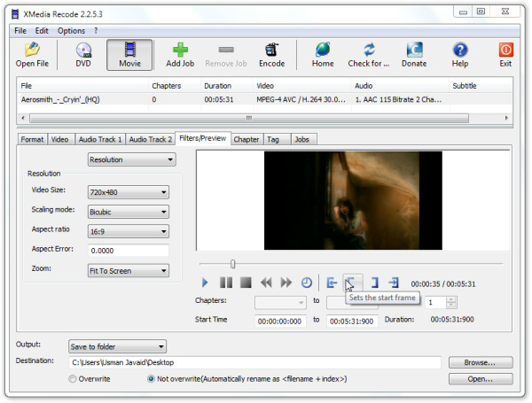The height and width of the screenshot is (403, 532).
Task: Click the red Exit icon
Action: click(505, 55)
